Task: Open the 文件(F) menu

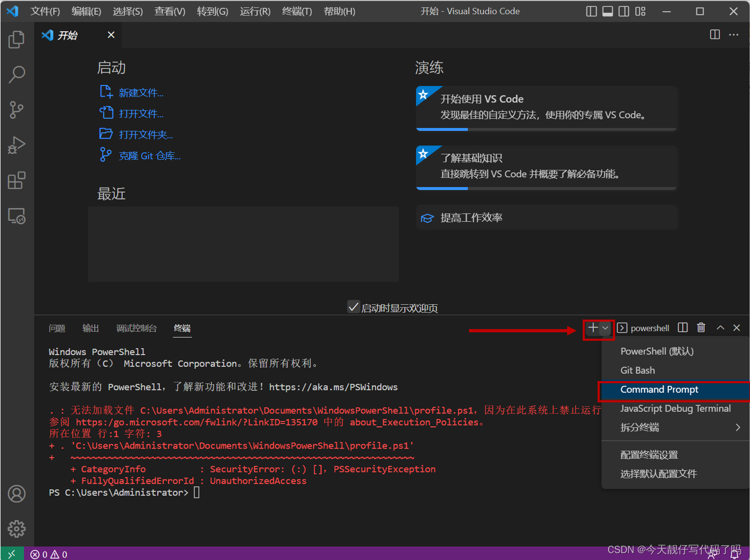Action: (x=45, y=11)
